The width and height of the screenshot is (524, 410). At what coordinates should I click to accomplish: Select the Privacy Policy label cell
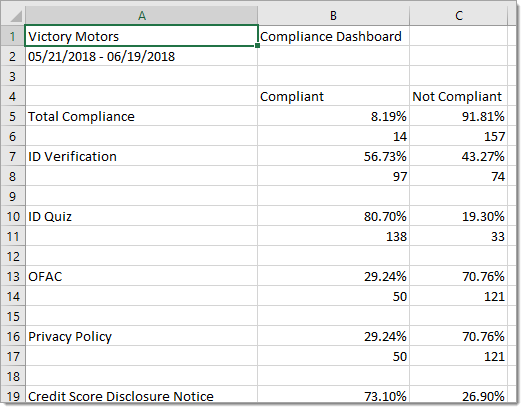[141, 336]
